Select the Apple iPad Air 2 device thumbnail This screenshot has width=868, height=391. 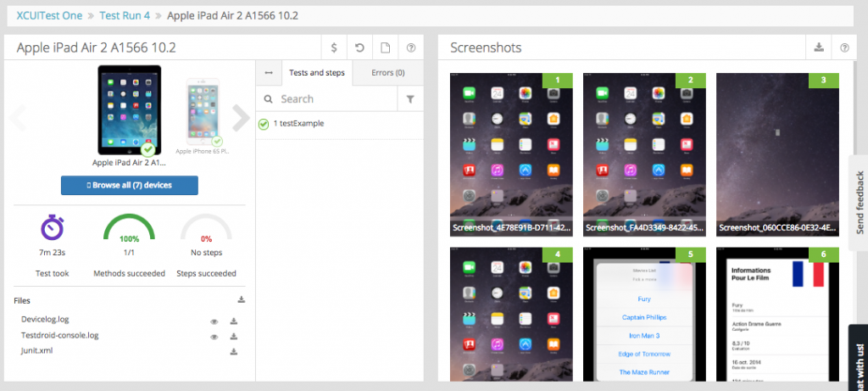pos(130,111)
